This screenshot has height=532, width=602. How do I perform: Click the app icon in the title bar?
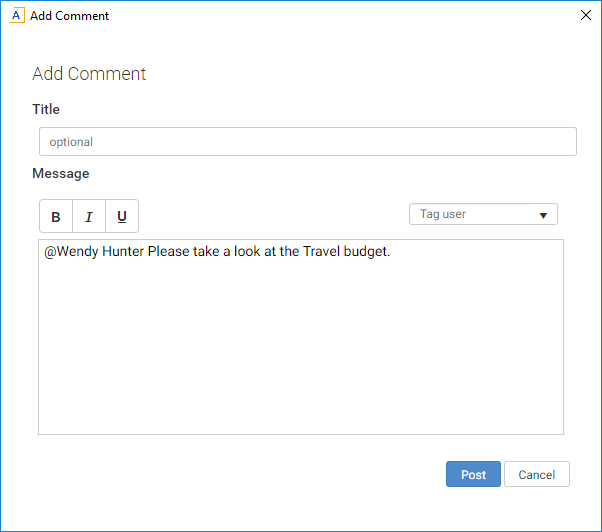(x=17, y=16)
